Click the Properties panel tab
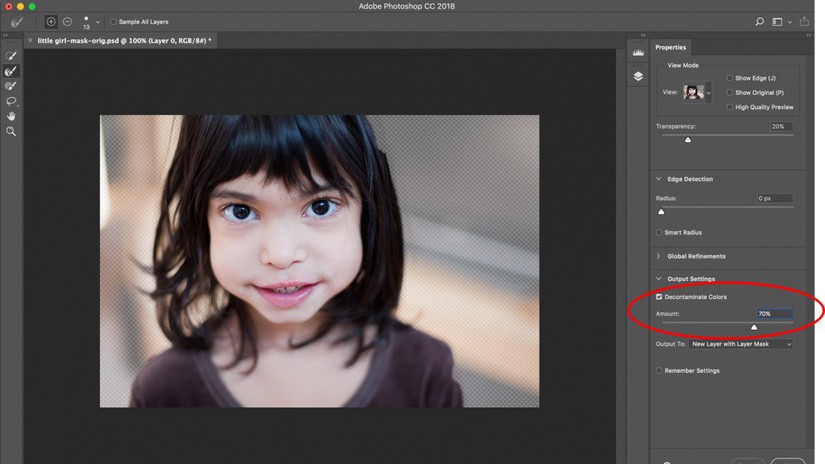Viewport: 825px width, 464px height. point(671,48)
